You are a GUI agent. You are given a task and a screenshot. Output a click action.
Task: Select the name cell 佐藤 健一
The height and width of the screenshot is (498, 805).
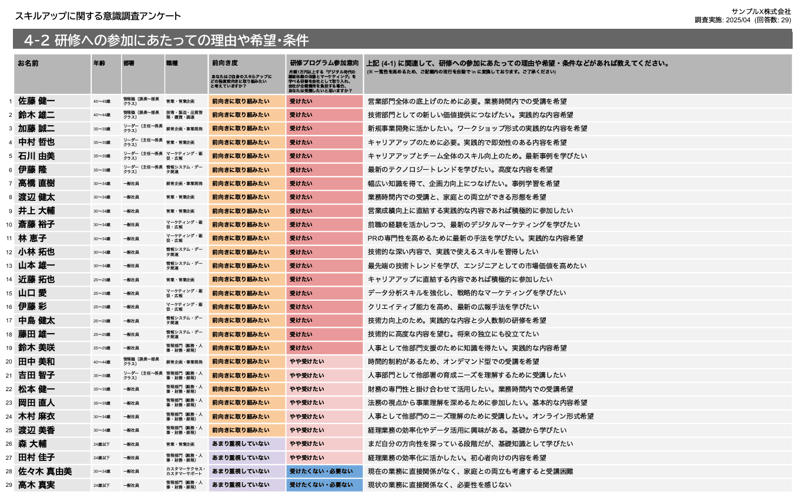point(36,101)
